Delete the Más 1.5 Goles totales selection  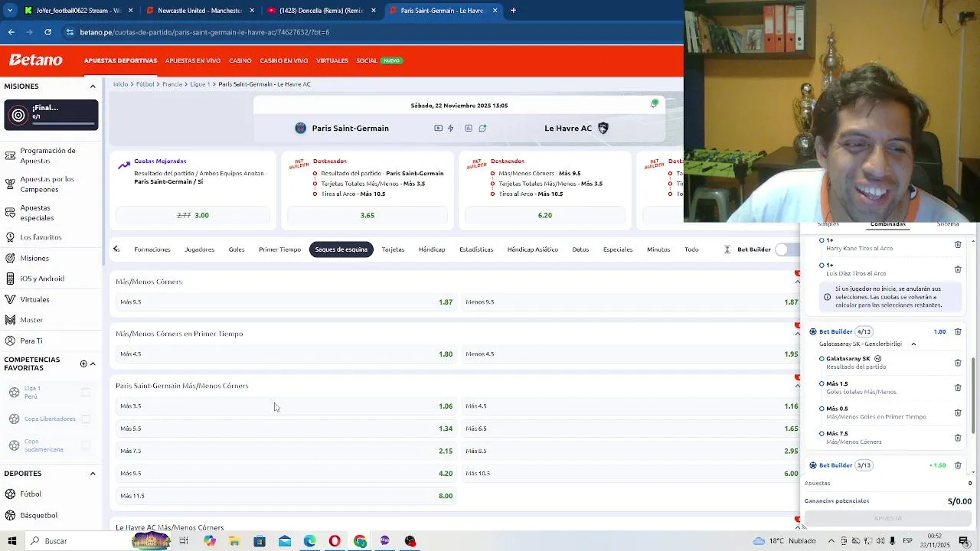[958, 388]
